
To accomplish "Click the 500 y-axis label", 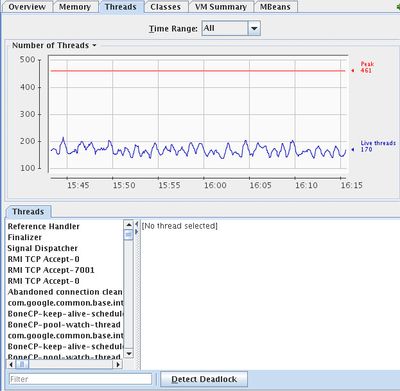I will 27,60.
